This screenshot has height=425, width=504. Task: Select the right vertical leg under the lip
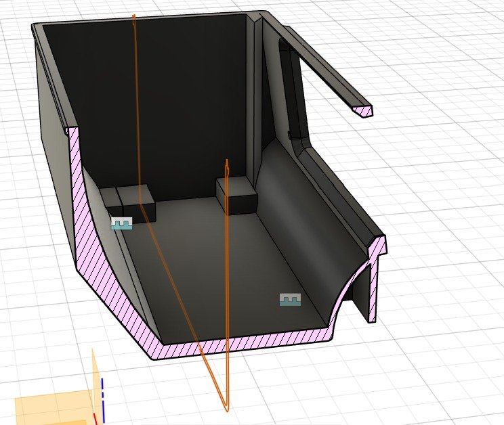tap(373, 291)
